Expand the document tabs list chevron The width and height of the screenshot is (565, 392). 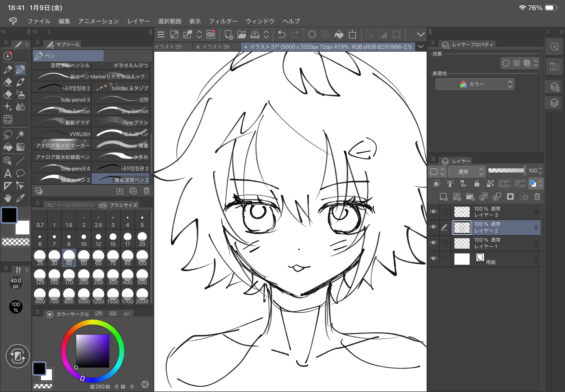point(421,47)
